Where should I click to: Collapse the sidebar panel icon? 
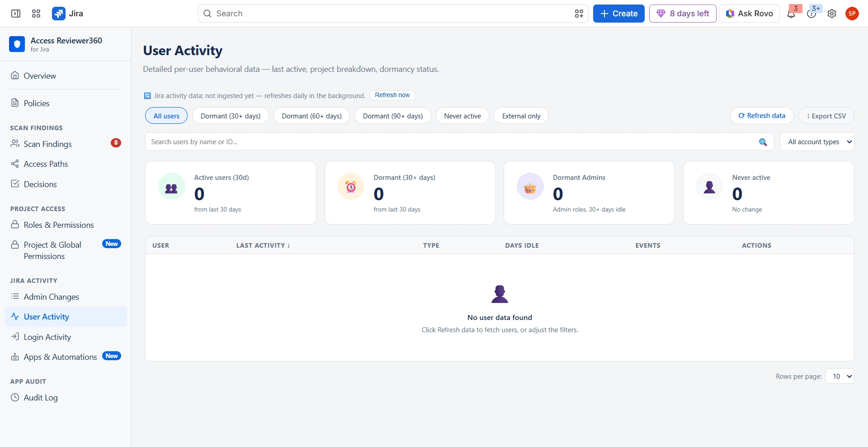point(16,14)
